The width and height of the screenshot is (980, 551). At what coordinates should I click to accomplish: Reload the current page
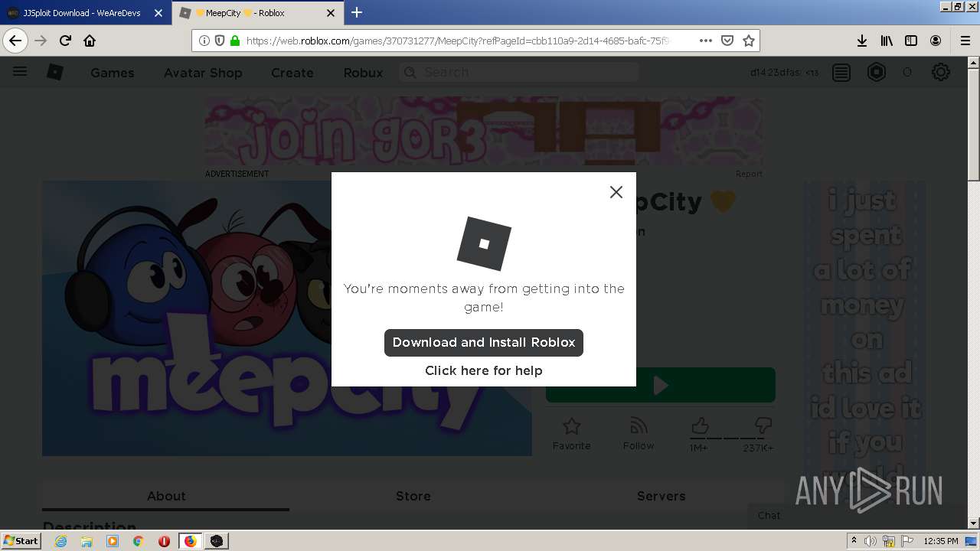(x=65, y=41)
